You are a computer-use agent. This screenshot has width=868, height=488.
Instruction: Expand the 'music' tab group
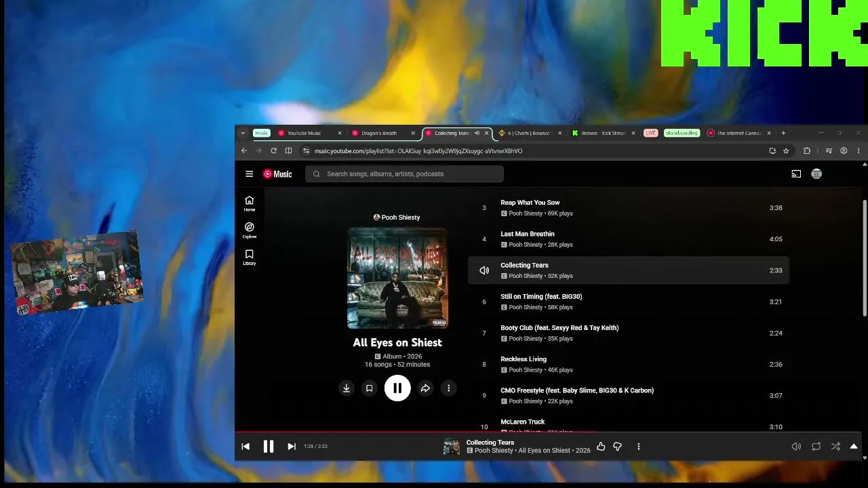pos(262,134)
